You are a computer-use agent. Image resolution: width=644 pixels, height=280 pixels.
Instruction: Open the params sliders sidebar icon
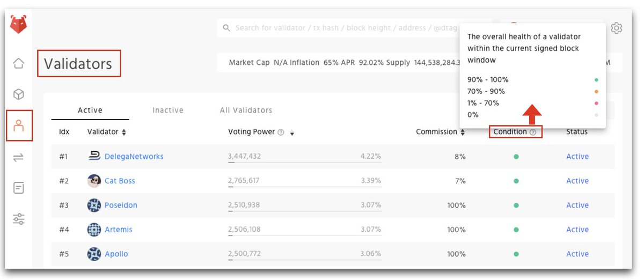(18, 219)
